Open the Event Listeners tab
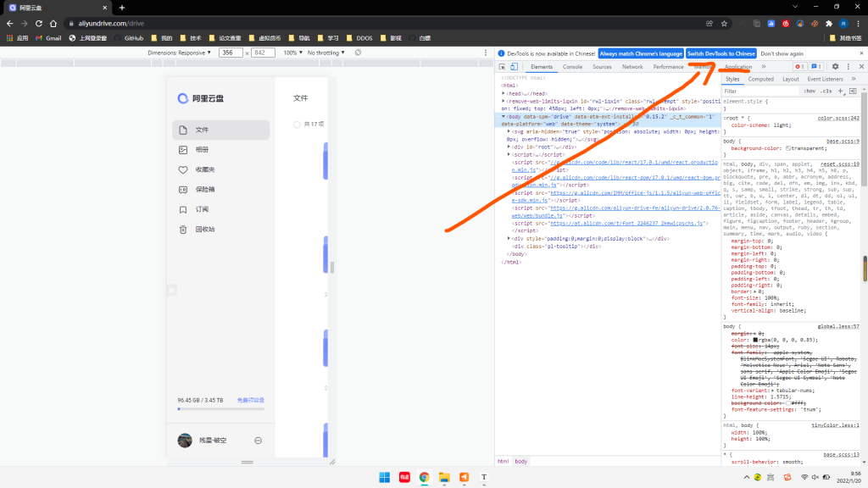Image resolution: width=868 pixels, height=488 pixels. [x=825, y=79]
